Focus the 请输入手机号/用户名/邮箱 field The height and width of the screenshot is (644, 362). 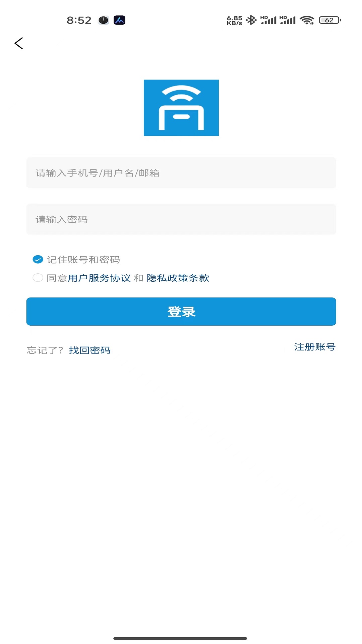(181, 173)
